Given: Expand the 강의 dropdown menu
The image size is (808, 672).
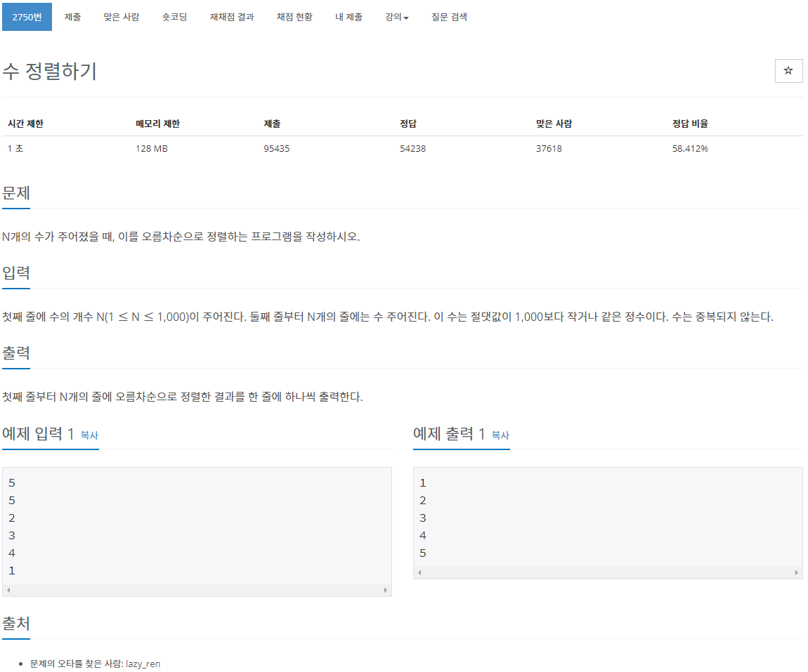Looking at the screenshot, I should pos(397,17).
